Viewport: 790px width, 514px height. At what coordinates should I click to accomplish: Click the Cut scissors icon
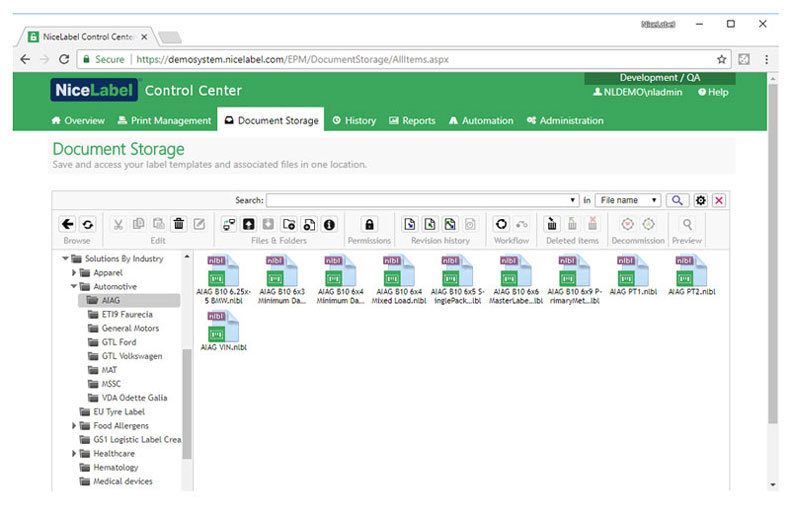(x=118, y=224)
